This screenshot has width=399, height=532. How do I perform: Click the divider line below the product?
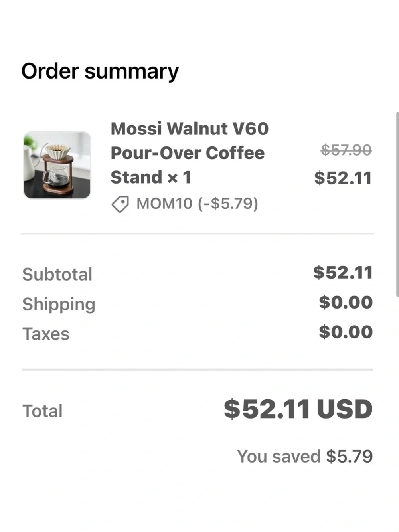[198, 234]
